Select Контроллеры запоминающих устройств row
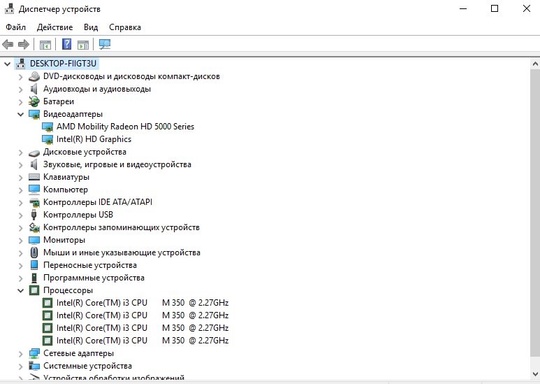 point(121,228)
